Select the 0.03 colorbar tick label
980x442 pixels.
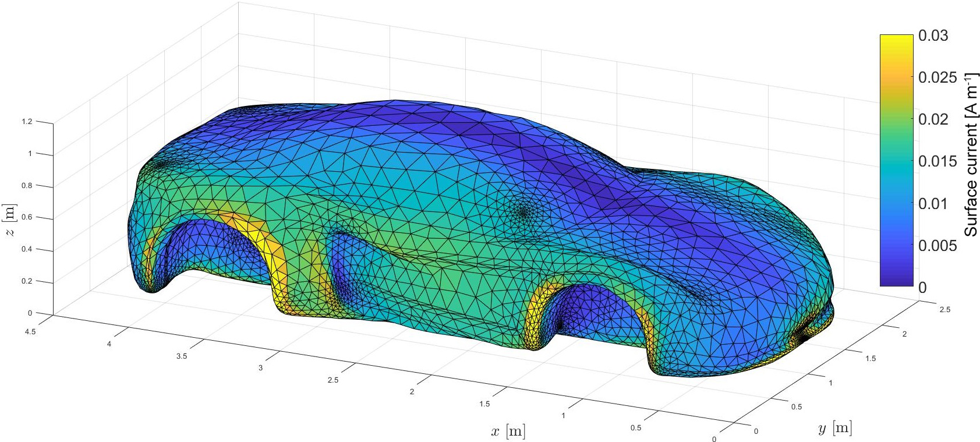pos(933,36)
